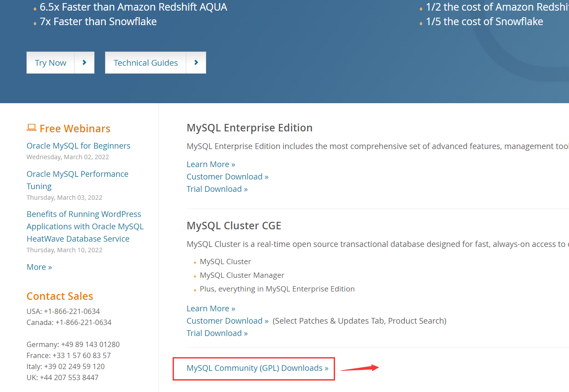The height and width of the screenshot is (392, 569).
Task: Open Customer Download for MySQL Cluster CGE
Action: (228, 321)
